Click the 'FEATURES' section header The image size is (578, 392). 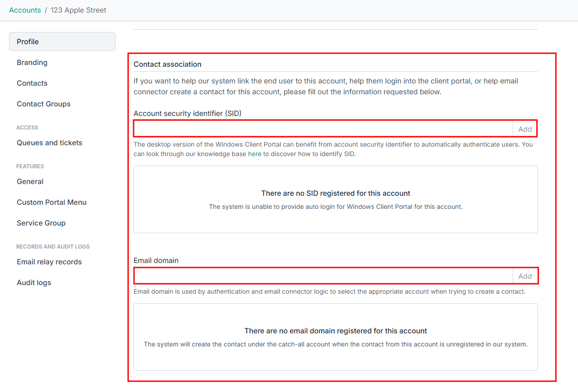point(30,166)
